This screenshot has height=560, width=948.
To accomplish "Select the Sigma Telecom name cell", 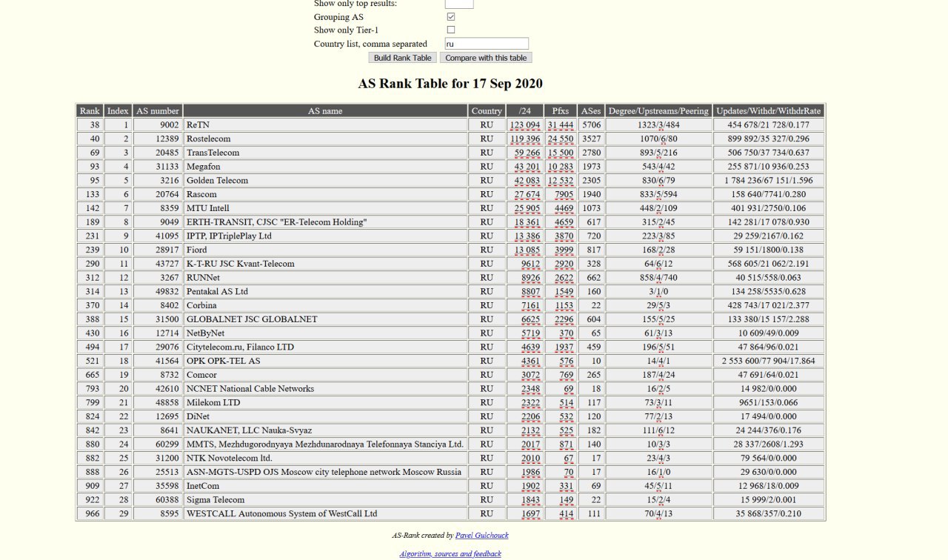I will (x=326, y=500).
